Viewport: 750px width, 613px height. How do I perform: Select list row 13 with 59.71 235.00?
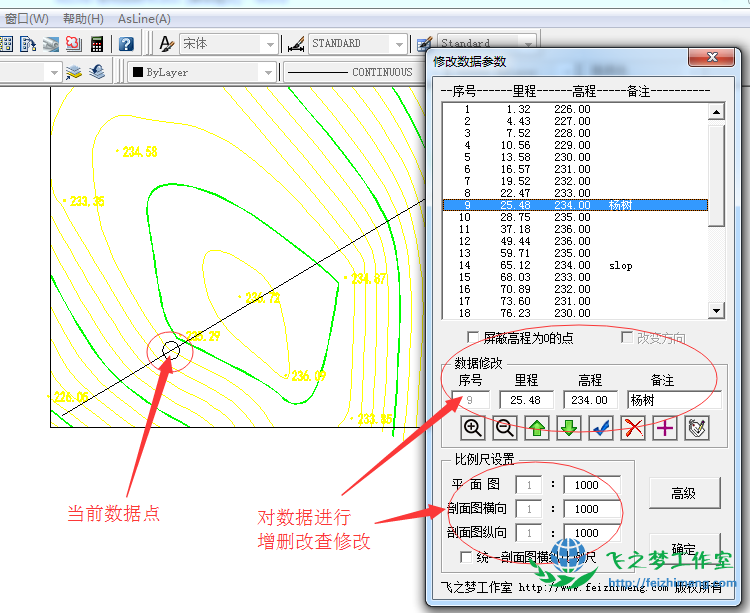(x=575, y=253)
